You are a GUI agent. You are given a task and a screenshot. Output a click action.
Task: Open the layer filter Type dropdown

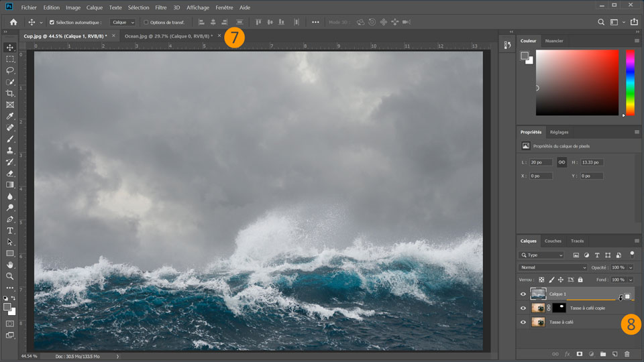pos(541,255)
